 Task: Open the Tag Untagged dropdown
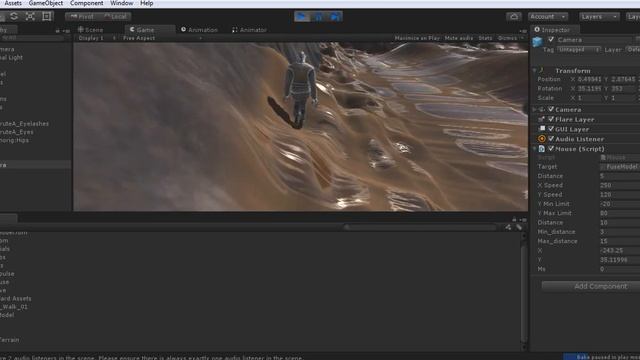point(578,50)
